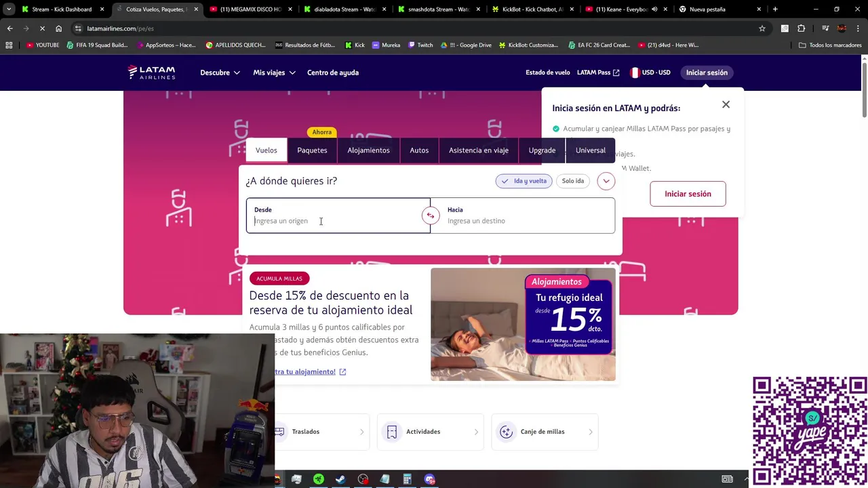Click the Alojamientos 15% promo image
This screenshot has width=868, height=488.
[x=523, y=325]
